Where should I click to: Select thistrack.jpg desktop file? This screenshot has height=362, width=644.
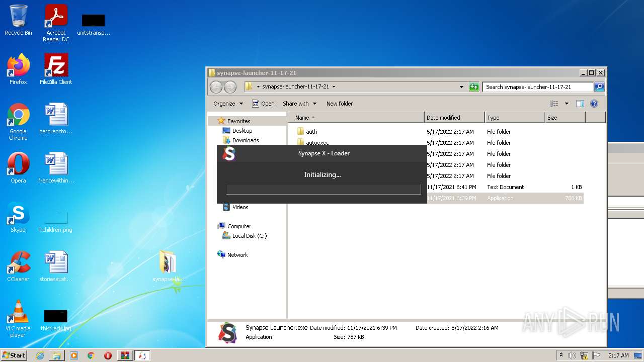[x=56, y=320]
